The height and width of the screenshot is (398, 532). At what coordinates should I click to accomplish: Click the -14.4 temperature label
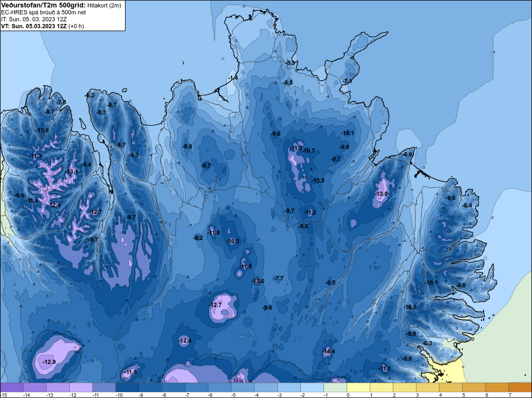pos(328,351)
